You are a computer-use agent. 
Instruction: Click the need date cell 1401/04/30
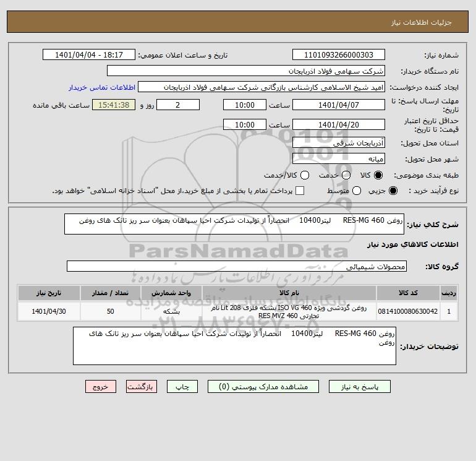pyautogui.click(x=49, y=311)
